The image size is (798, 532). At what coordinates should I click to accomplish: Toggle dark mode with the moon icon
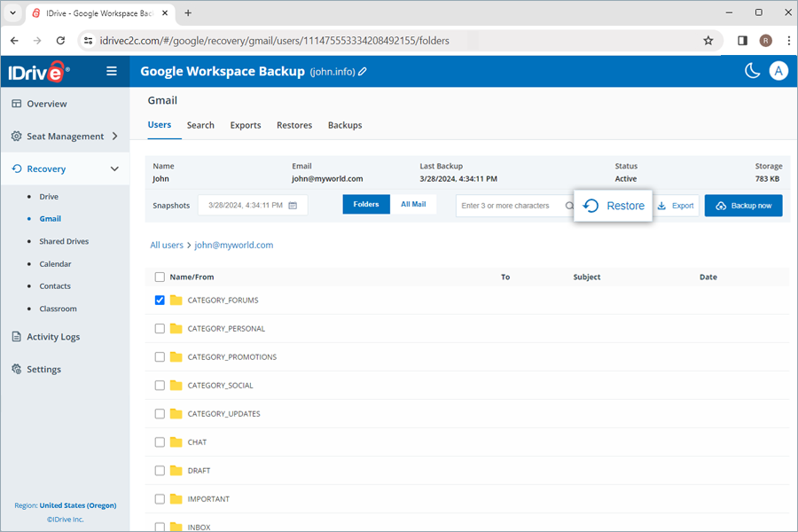(752, 70)
